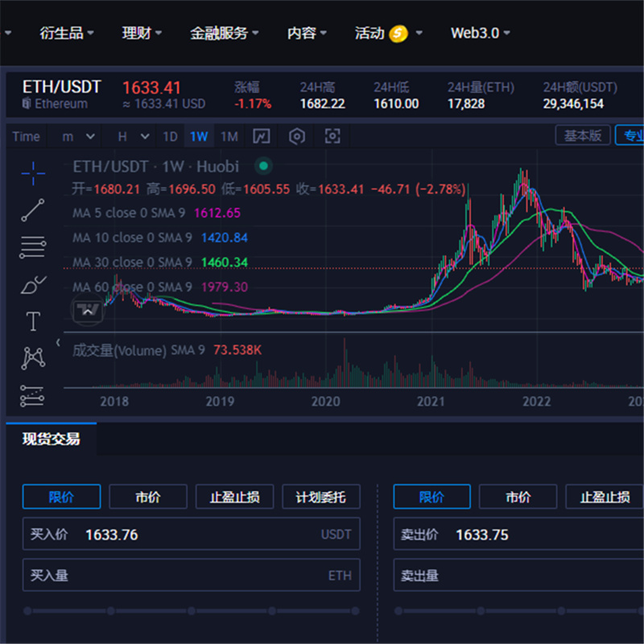Viewport: 644px width, 644px height.
Task: Open chart settings hexagon icon
Action: (296, 136)
